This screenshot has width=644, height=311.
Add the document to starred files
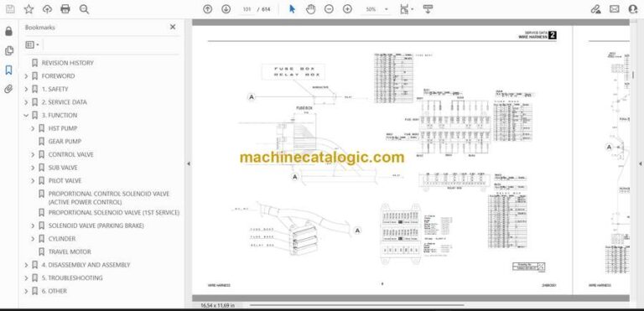coord(29,9)
